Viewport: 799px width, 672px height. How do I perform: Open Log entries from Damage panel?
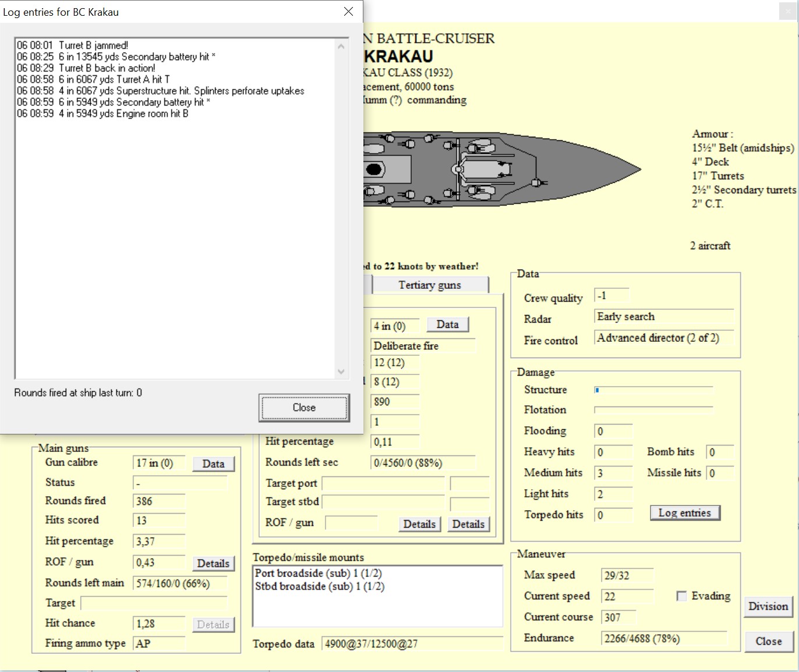[x=685, y=513]
